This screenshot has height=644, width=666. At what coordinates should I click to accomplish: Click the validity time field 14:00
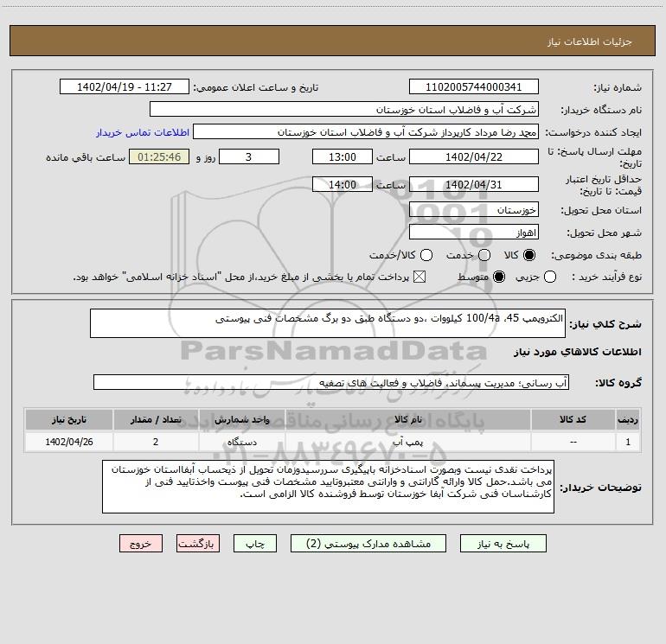click(343, 185)
